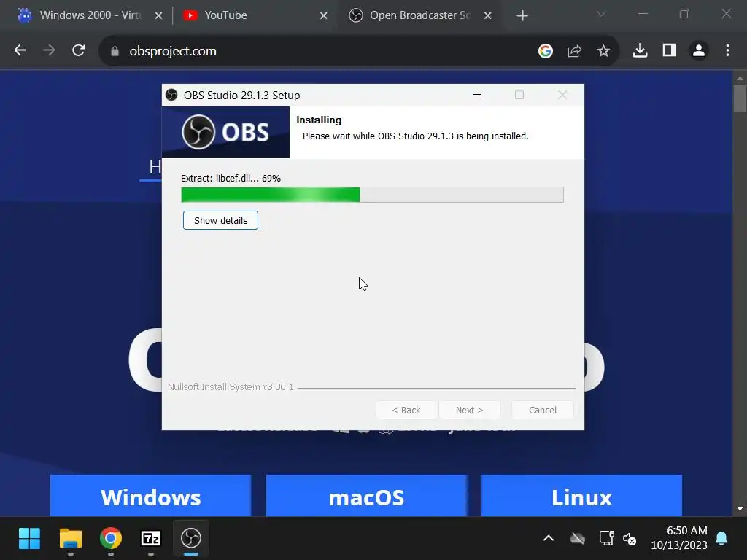Open the notification bell

pos(721,539)
